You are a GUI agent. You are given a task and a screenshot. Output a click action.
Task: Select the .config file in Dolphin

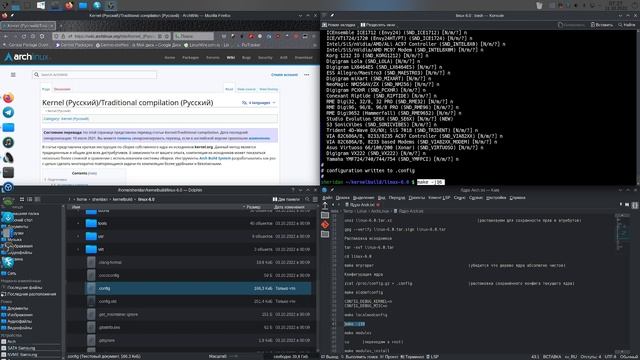pos(198,289)
